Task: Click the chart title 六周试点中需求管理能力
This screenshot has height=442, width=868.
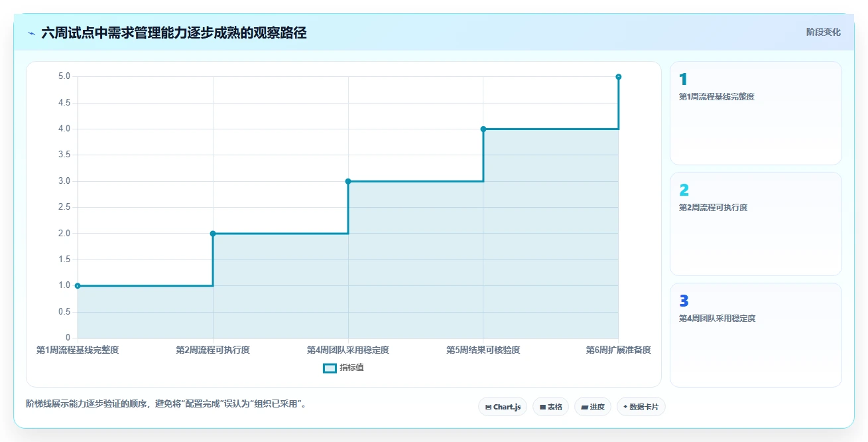Action: click(x=174, y=33)
